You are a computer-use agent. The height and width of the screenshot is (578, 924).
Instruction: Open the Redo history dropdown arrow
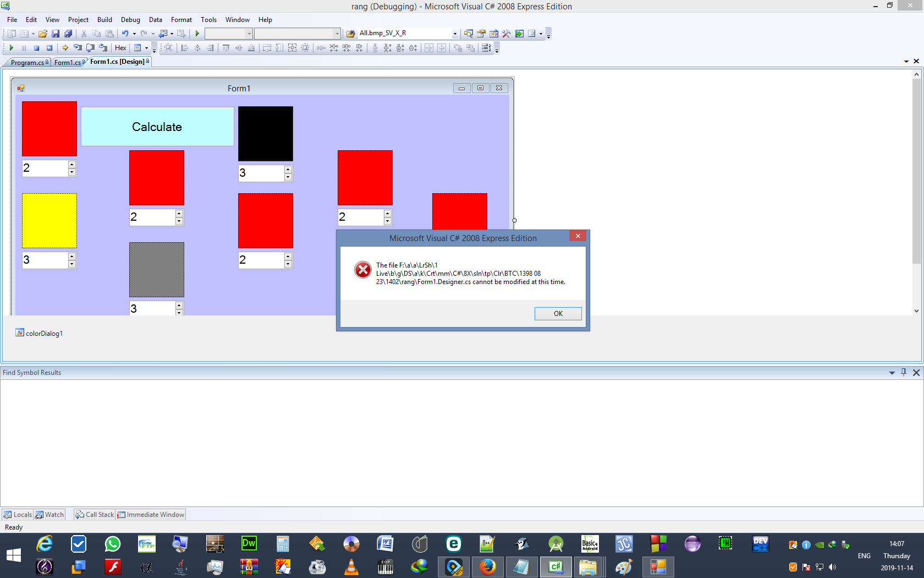(x=153, y=34)
